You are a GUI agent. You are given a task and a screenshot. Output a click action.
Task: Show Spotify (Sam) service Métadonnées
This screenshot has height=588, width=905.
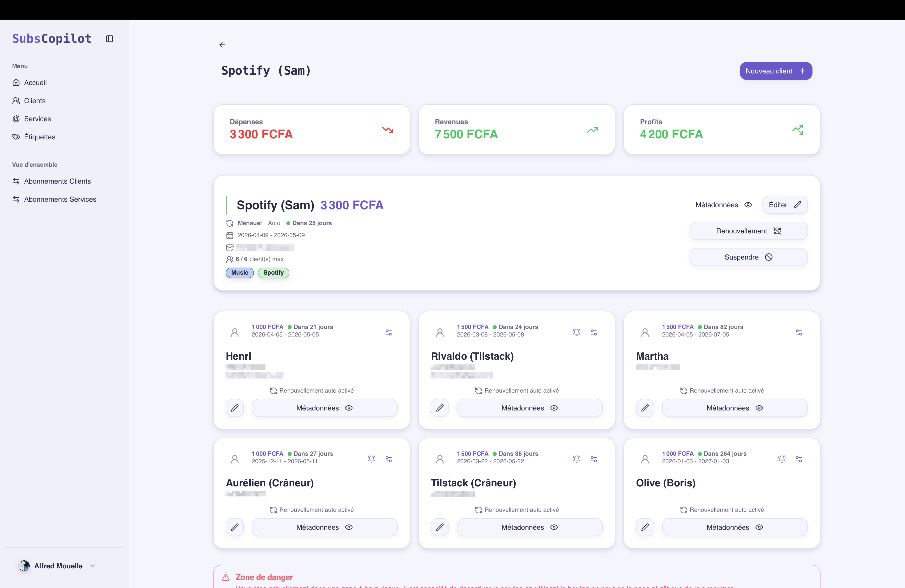pos(723,205)
